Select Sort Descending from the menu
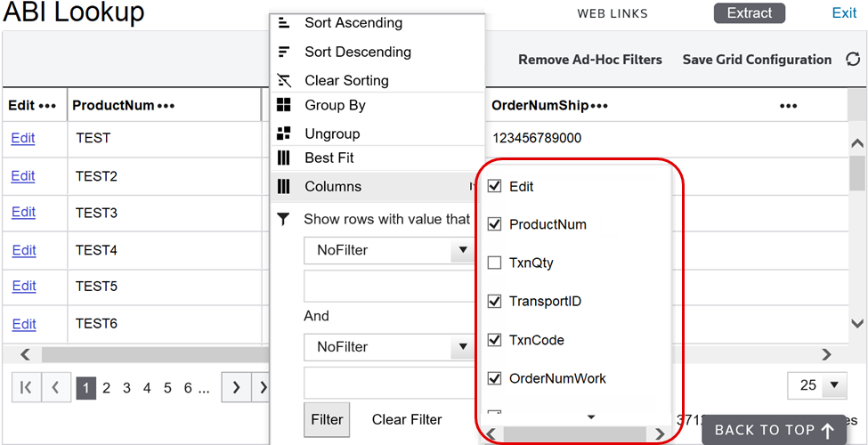 point(357,52)
